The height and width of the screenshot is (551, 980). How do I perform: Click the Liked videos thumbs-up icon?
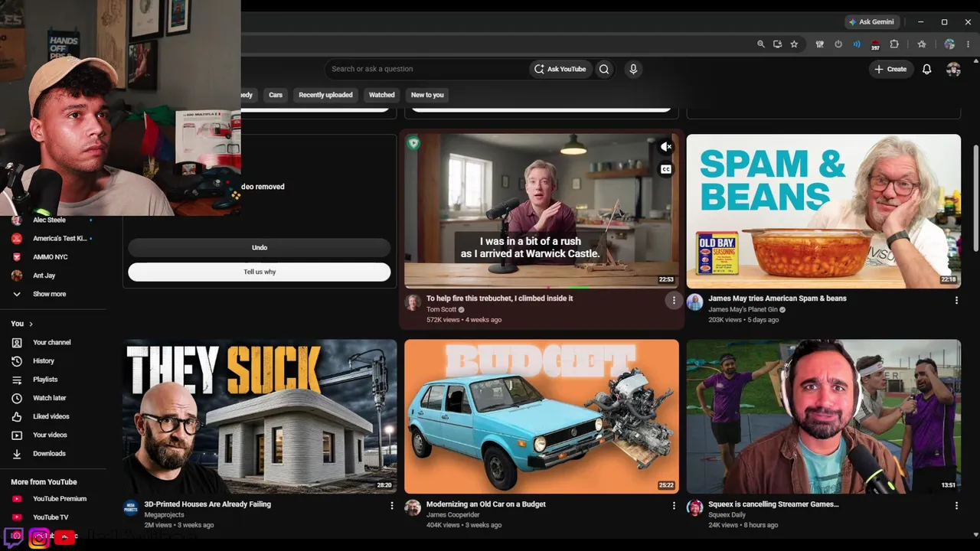(x=17, y=416)
